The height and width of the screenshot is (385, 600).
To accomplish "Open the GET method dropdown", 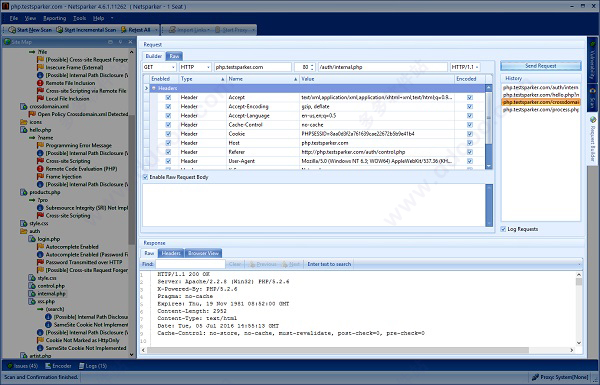I will 173,67.
